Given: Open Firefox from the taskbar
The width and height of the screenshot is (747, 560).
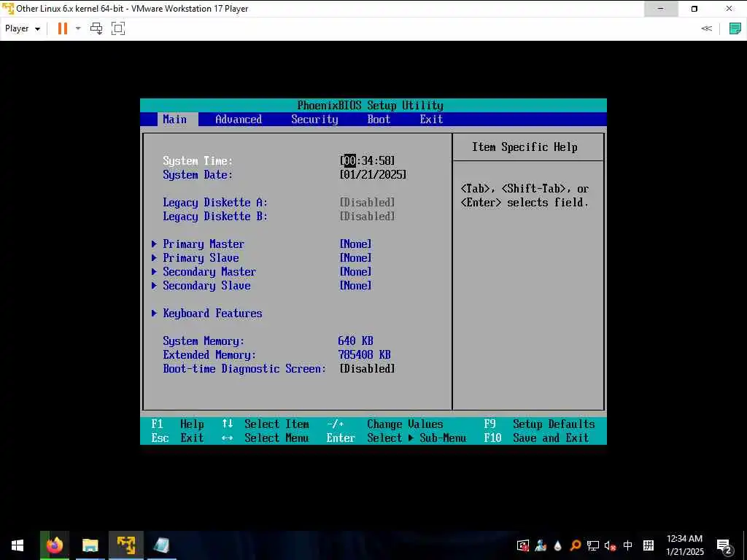Looking at the screenshot, I should (x=54, y=545).
